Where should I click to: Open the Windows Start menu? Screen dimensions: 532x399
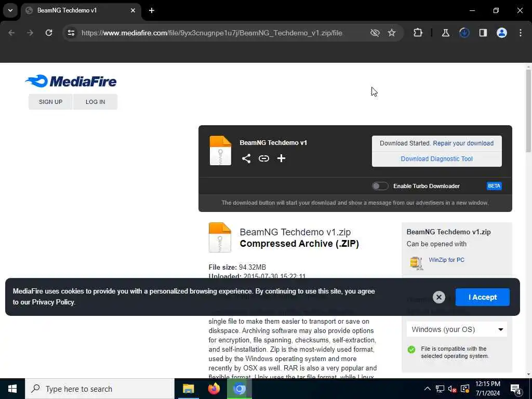[x=12, y=389]
